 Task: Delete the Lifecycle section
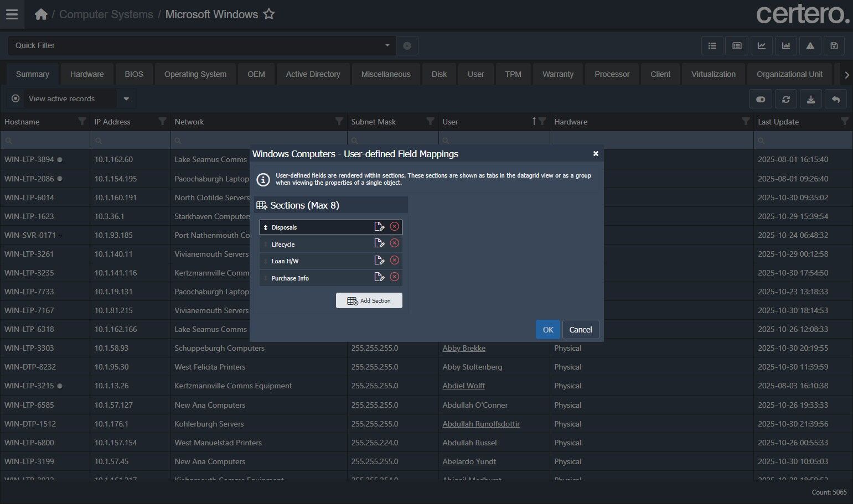pyautogui.click(x=394, y=243)
